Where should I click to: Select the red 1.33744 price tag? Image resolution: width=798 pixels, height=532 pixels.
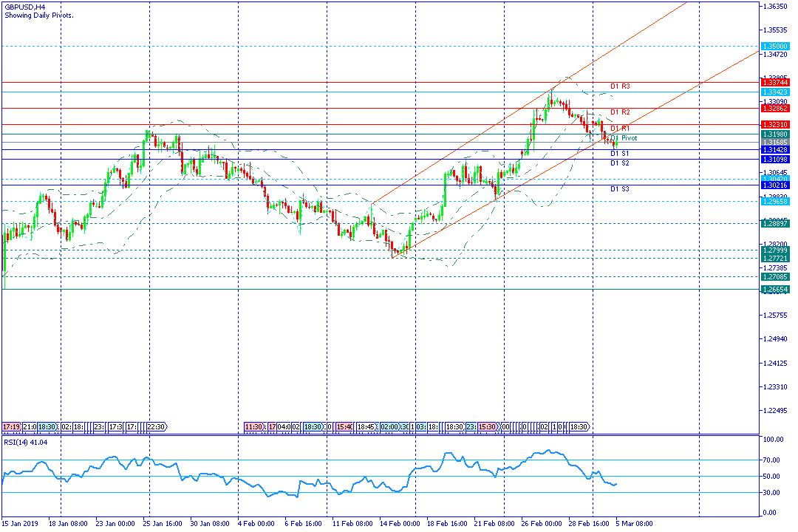[x=775, y=83]
